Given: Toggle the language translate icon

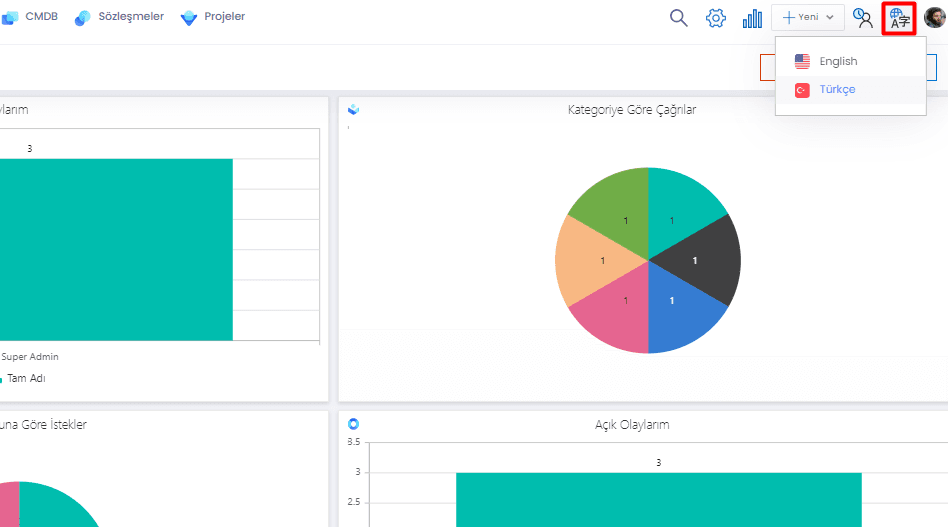Looking at the screenshot, I should (899, 19).
